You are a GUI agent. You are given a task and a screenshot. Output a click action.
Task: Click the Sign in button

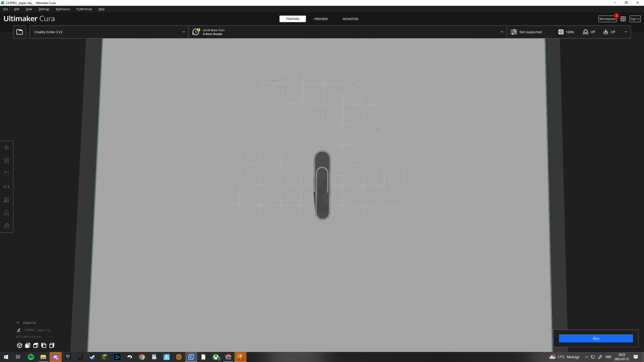coord(635,19)
